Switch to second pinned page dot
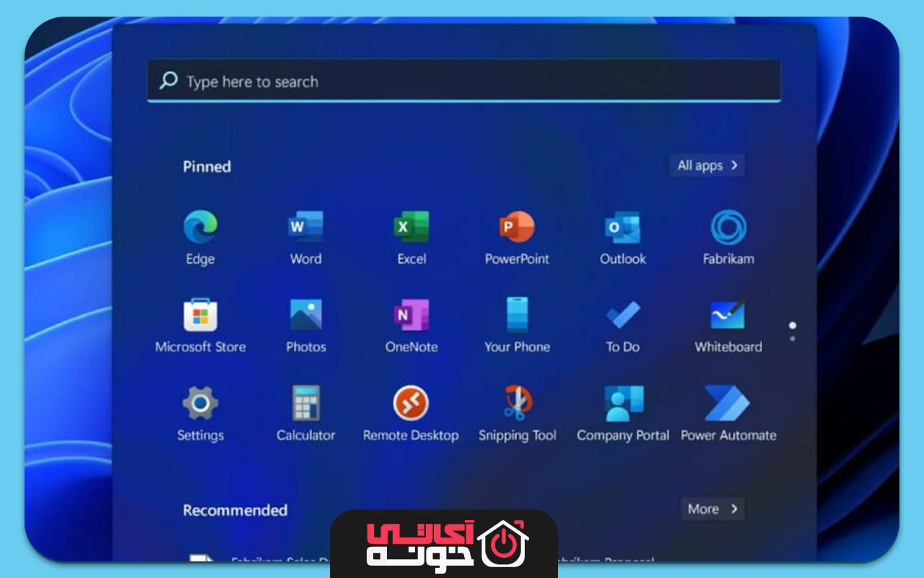Image resolution: width=924 pixels, height=578 pixels. point(793,338)
